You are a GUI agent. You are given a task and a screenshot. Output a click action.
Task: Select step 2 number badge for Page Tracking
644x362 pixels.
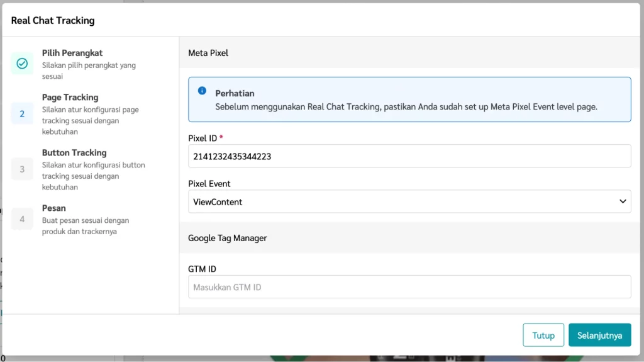coord(22,114)
